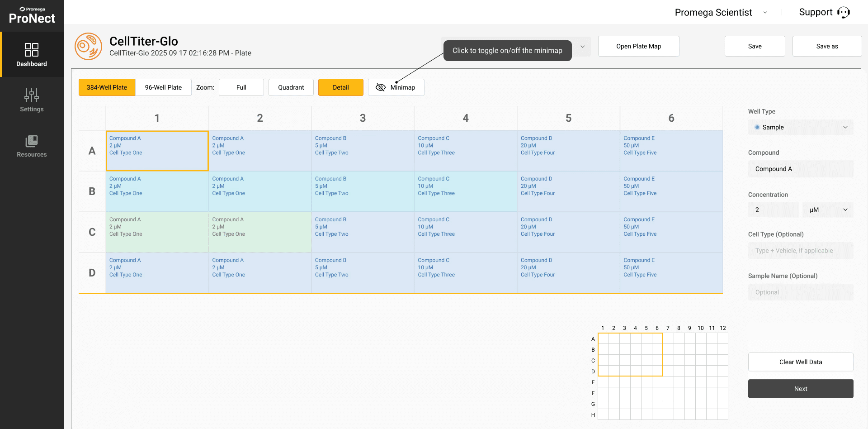Click the CellTiter-Glo assay icon
Screen dimensions: 868x429
tap(89, 46)
